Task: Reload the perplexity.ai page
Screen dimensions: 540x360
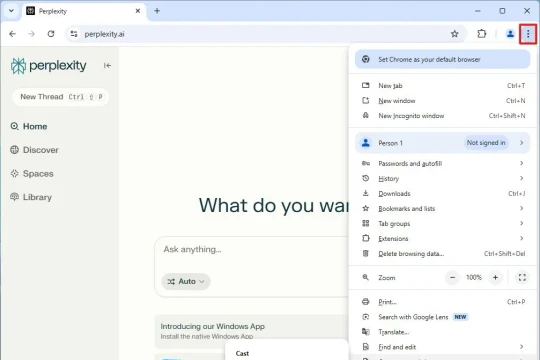Action: coord(51,34)
